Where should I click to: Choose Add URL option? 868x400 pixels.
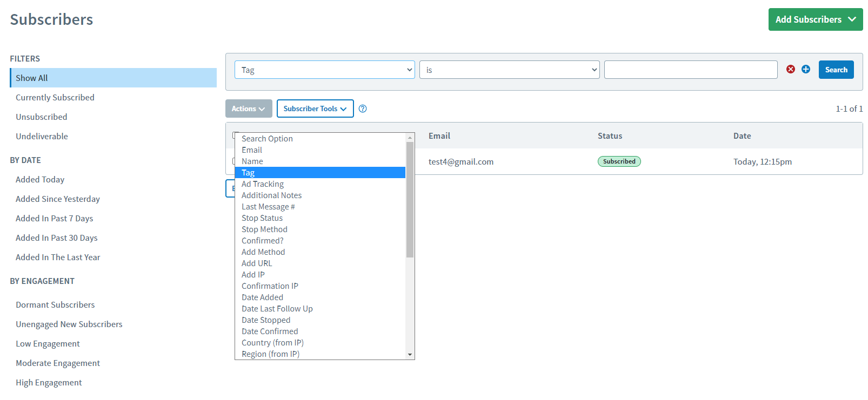(x=320, y=263)
